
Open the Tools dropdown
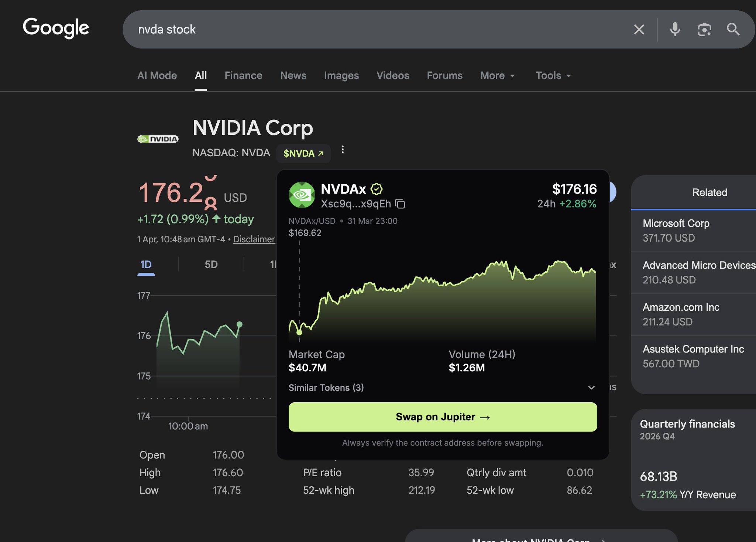click(553, 76)
